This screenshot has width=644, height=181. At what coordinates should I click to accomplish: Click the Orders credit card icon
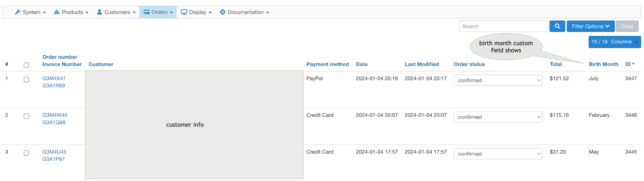coord(146,12)
